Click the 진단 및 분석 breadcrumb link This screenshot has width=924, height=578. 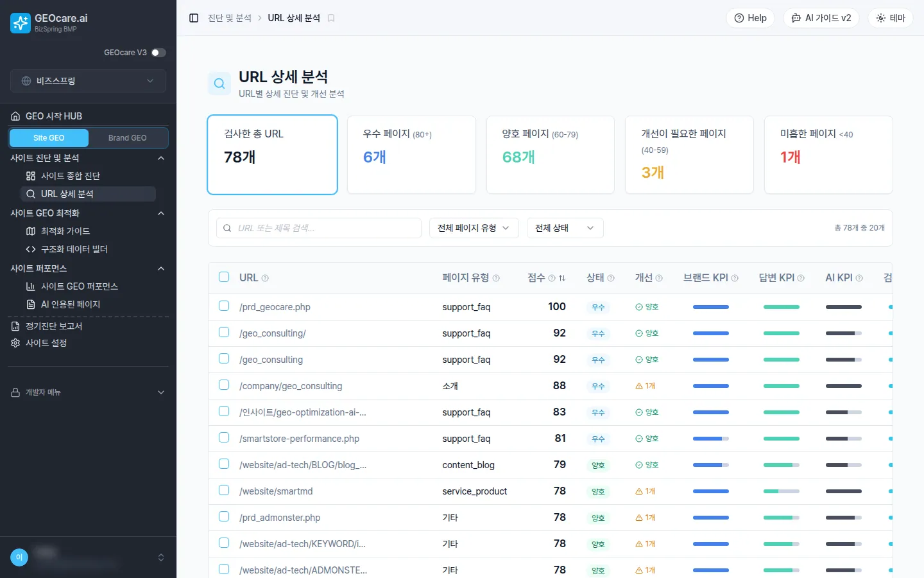(230, 18)
